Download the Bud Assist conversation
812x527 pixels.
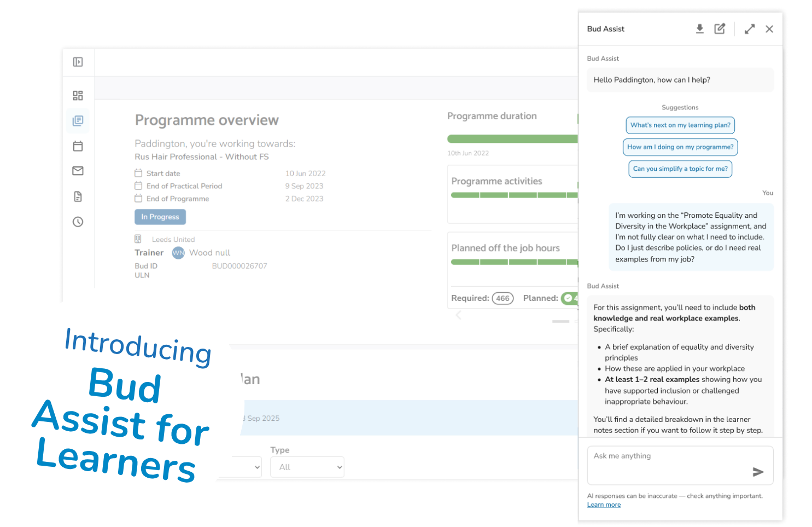(x=699, y=29)
